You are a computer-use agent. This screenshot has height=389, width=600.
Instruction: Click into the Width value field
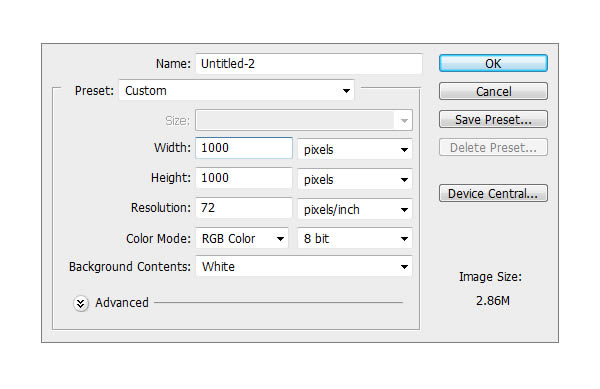point(244,148)
